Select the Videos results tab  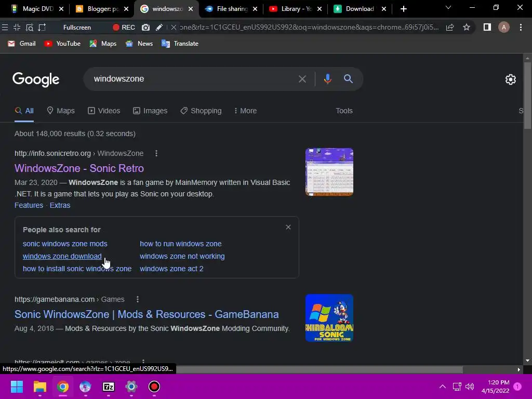click(104, 111)
